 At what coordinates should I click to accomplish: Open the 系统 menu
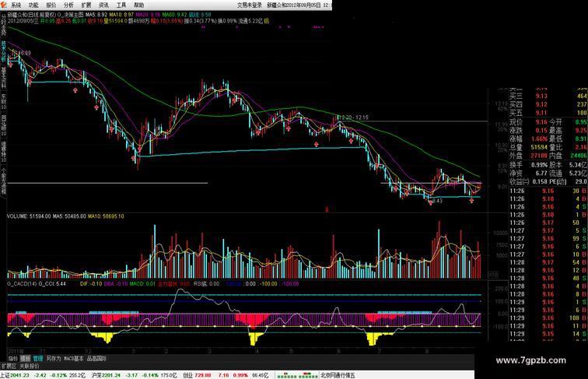(16, 5)
